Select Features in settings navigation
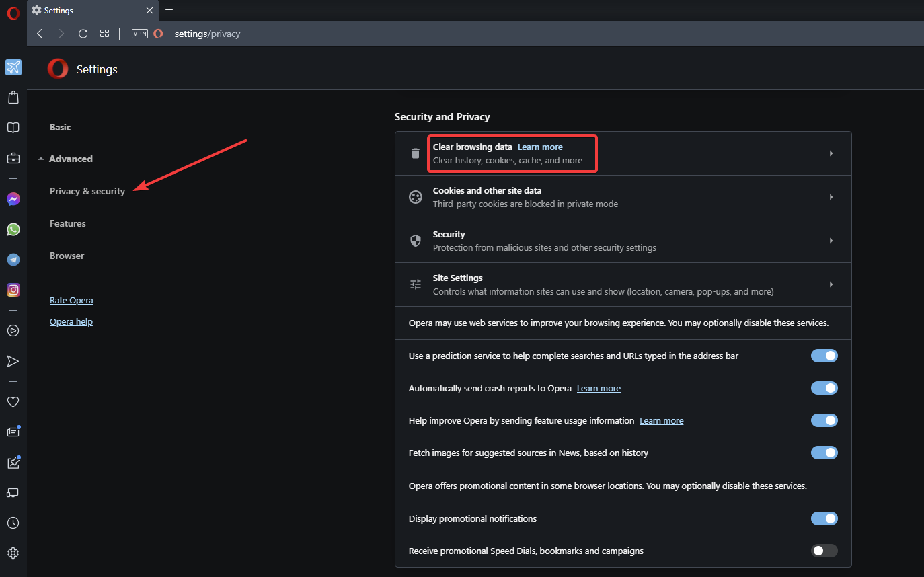This screenshot has width=924, height=577. tap(68, 223)
